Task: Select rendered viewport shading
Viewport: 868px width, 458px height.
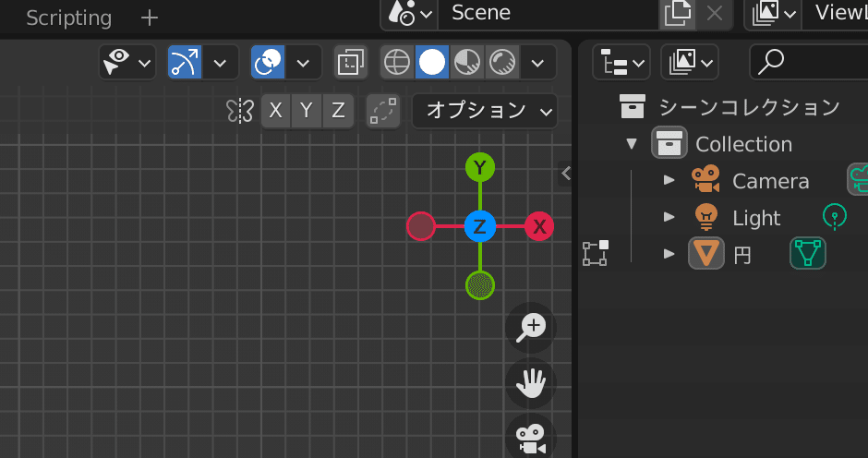Action: tap(502, 62)
